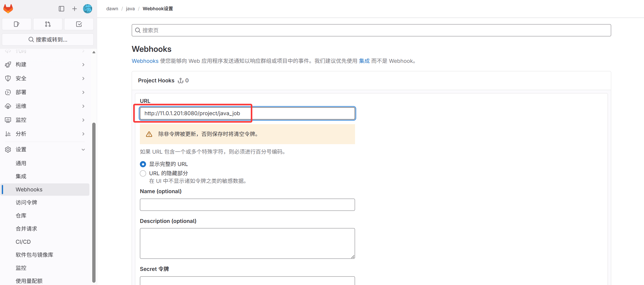This screenshot has height=285, width=644.
Task: Collapse the 设置 sidebar section
Action: 45,149
